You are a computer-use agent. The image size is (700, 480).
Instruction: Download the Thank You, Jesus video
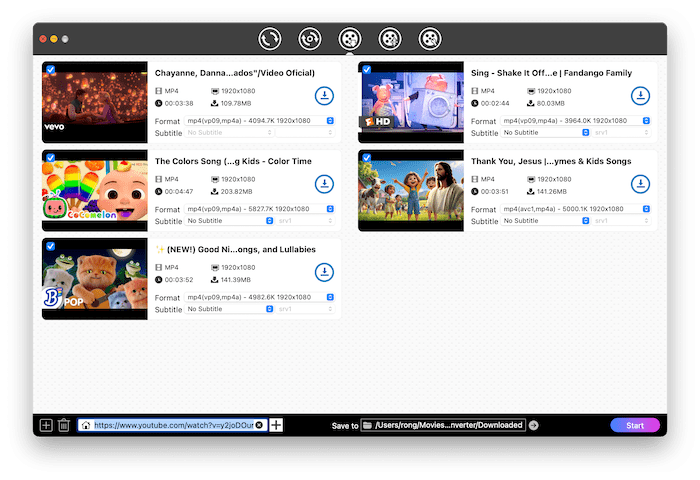click(x=640, y=184)
